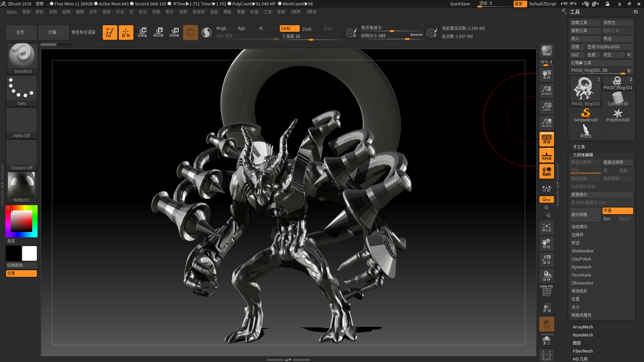Viewport: 644px width, 362px height.
Task: Click the AC50% half-size icon
Action: tap(546, 123)
